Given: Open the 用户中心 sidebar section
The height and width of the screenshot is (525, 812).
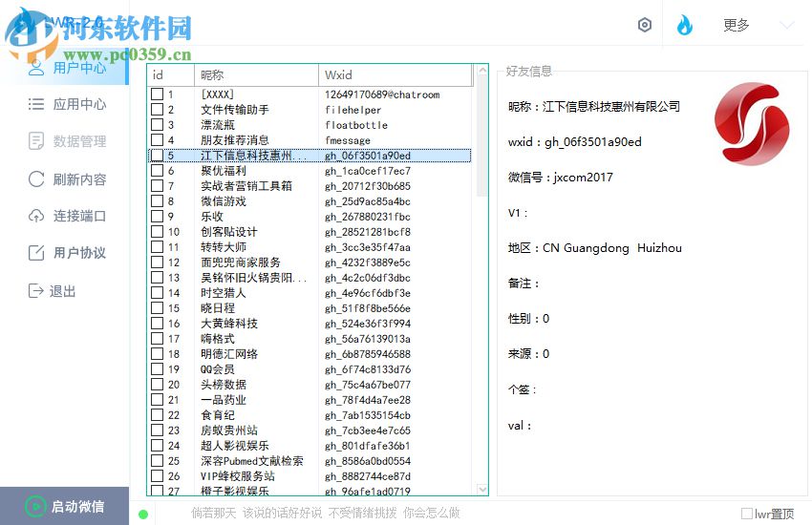Looking at the screenshot, I should click(65, 68).
